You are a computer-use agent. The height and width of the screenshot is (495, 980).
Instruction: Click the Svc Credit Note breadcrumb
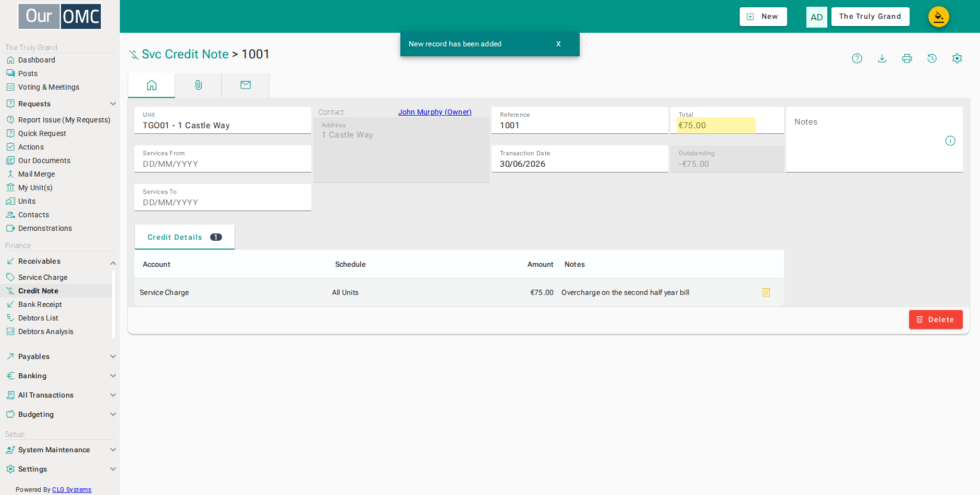click(185, 54)
